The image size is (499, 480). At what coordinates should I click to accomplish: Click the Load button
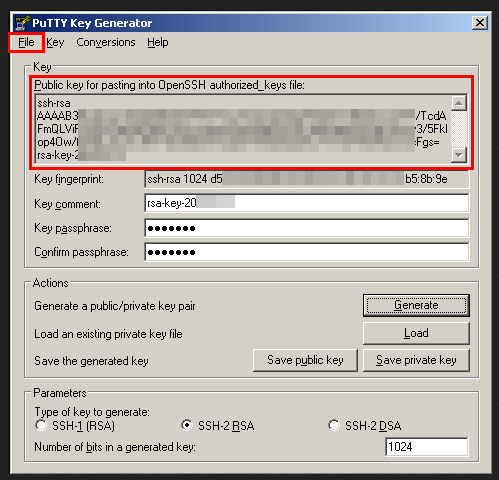click(416, 333)
